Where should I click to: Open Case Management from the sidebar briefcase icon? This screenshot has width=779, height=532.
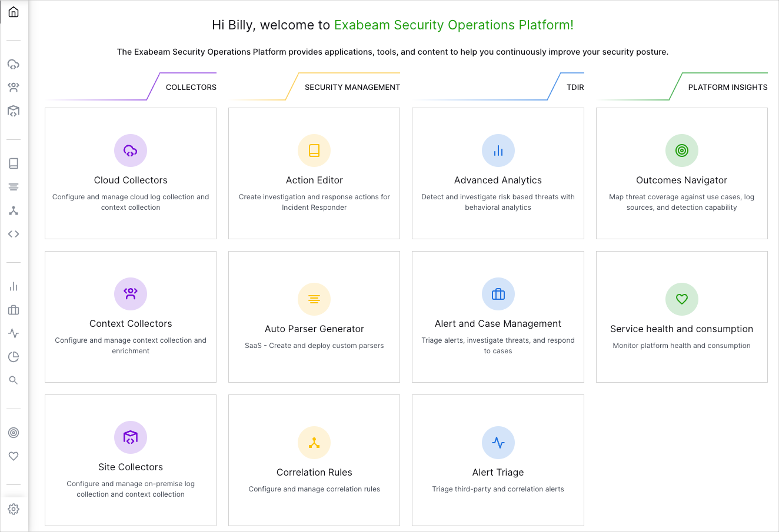(14, 310)
